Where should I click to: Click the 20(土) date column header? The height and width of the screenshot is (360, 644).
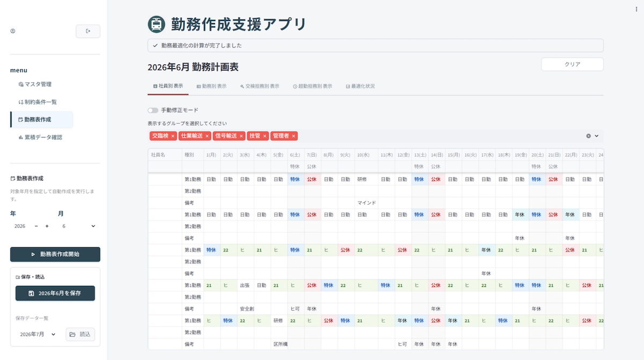(x=537, y=155)
